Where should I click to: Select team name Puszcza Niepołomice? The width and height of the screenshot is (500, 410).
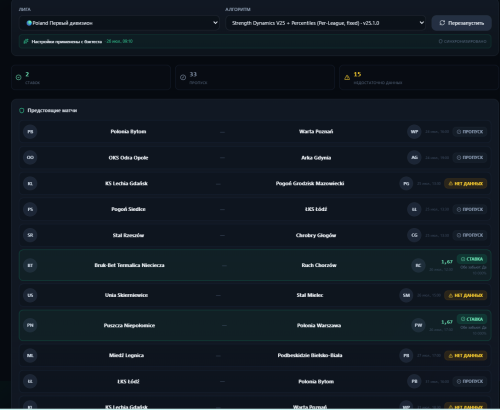(129, 325)
